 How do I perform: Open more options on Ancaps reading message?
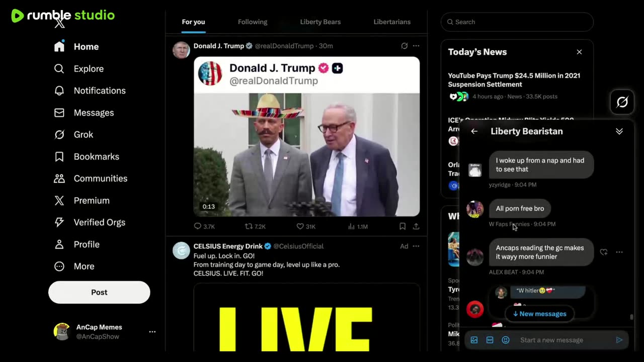pos(619,252)
